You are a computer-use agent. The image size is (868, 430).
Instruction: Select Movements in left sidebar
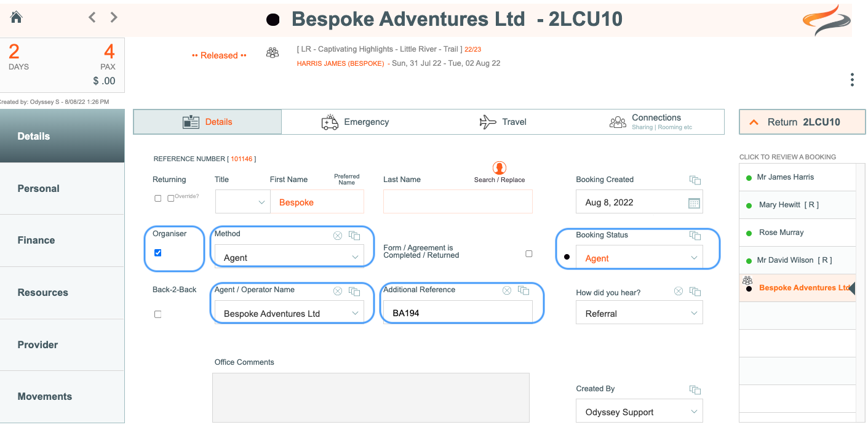coord(62,397)
